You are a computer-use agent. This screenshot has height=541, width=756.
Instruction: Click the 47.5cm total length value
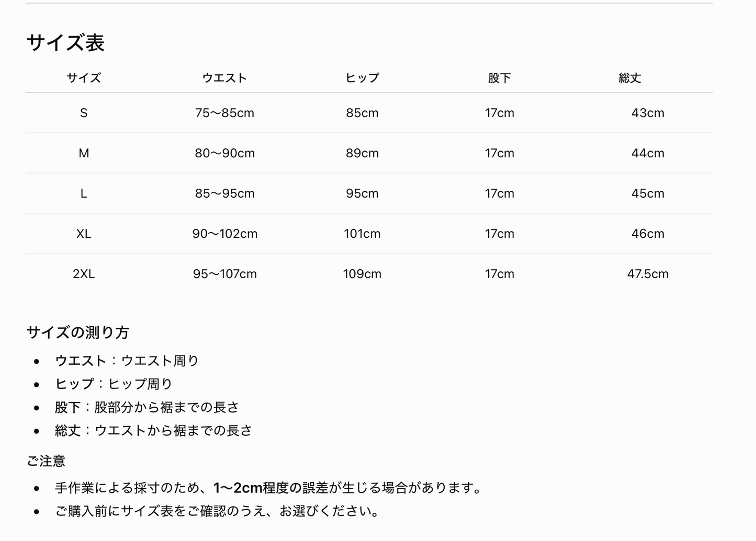pos(648,274)
